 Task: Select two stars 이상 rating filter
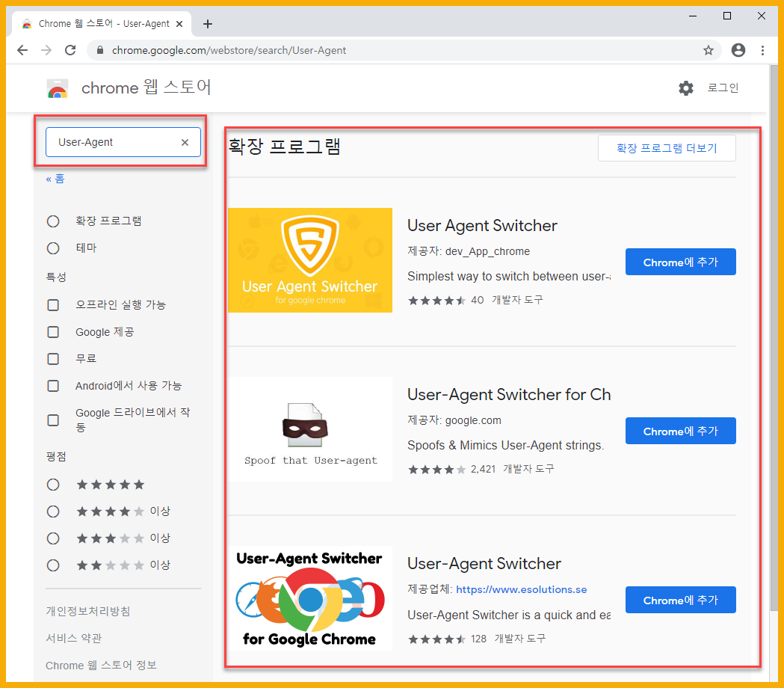click(x=53, y=565)
